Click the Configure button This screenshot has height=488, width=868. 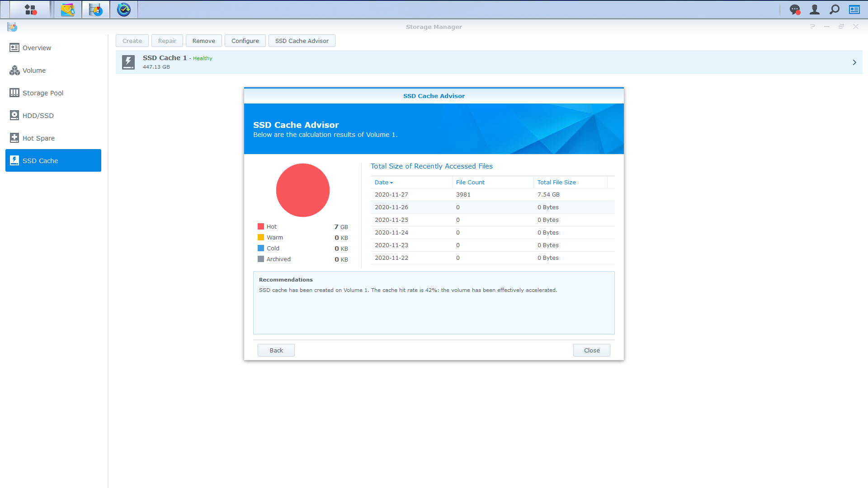click(x=245, y=41)
